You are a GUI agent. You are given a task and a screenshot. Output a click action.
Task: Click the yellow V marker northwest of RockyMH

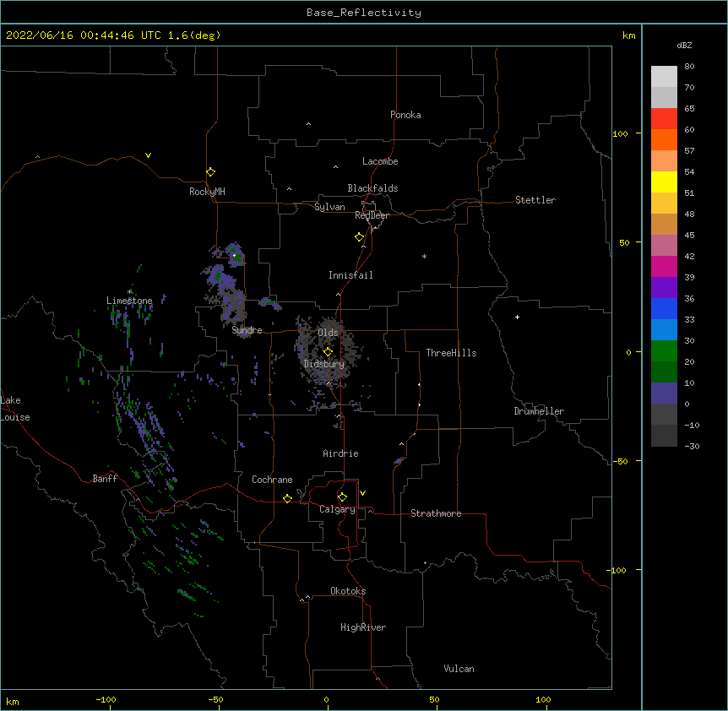pos(148,155)
